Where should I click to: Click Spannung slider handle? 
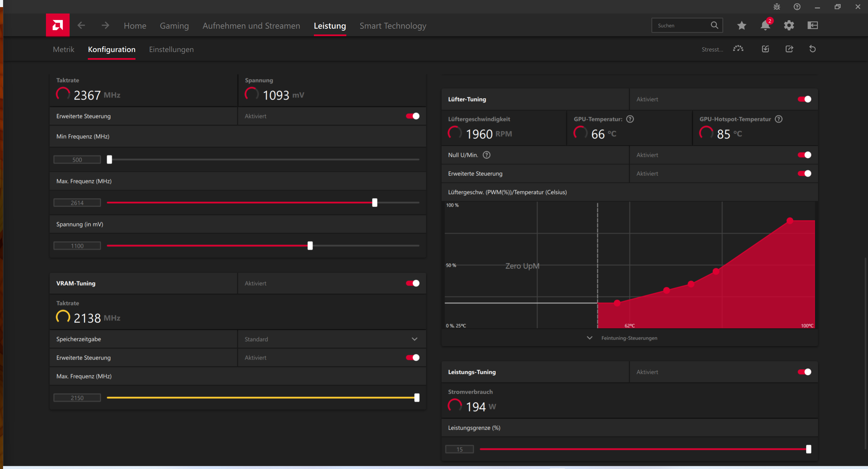[x=310, y=245]
